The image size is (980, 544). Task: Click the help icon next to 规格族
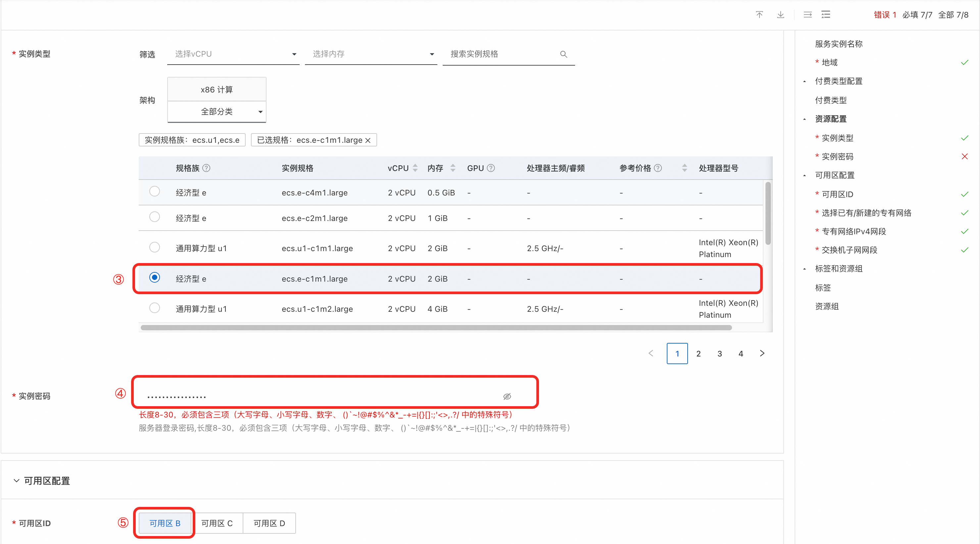(x=206, y=168)
